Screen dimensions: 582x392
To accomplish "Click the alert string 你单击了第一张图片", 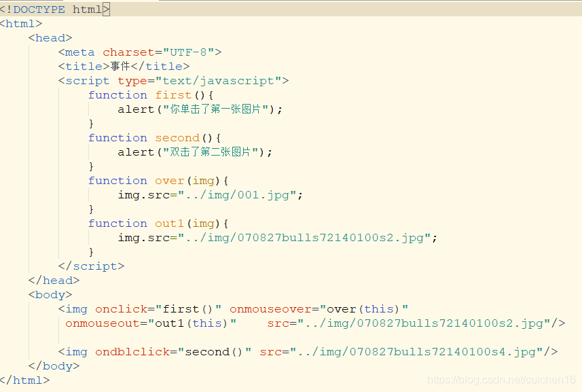I will pyautogui.click(x=216, y=109).
